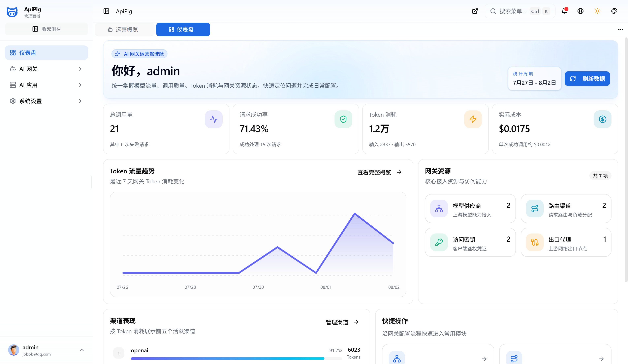Toggle the sidebar icon beside ApiPig breadcrumb
Screen dimensions: 628x364
[x=106, y=11]
